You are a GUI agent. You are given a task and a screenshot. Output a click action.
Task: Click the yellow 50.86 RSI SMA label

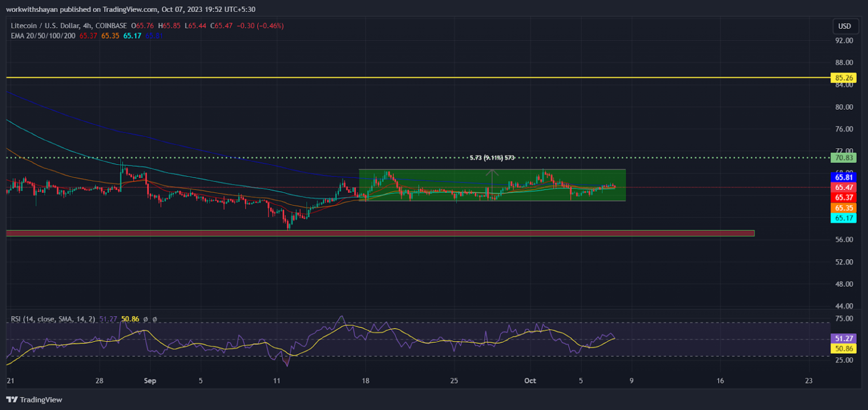(x=843, y=348)
